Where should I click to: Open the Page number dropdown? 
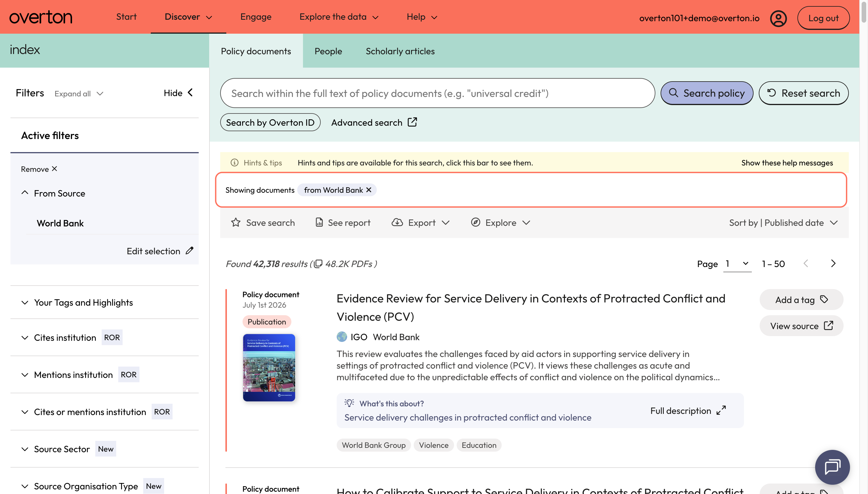[737, 264]
